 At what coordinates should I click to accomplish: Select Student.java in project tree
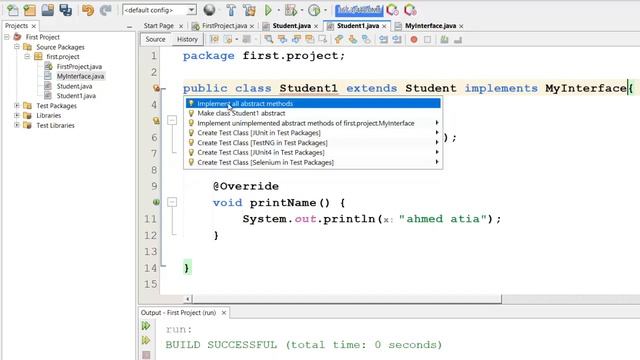click(74, 86)
